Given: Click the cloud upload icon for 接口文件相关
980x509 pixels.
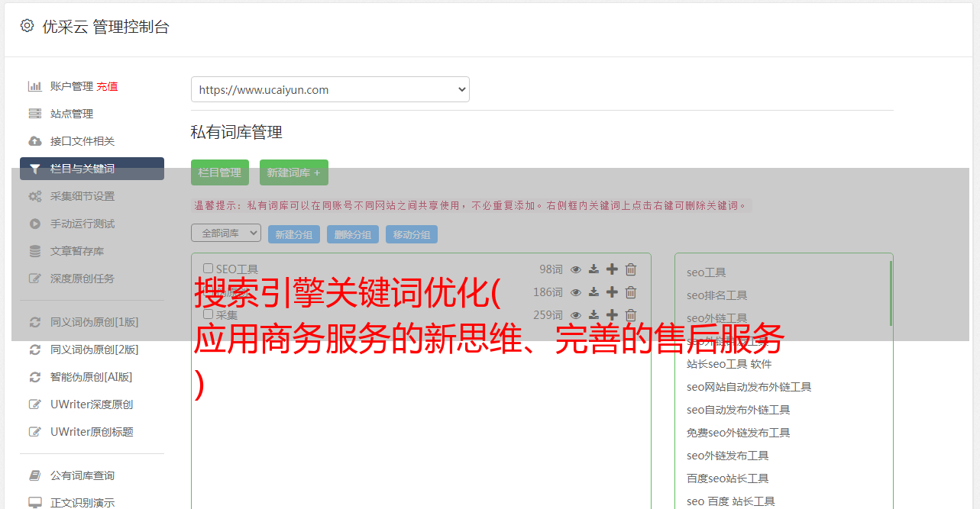Looking at the screenshot, I should click(34, 141).
